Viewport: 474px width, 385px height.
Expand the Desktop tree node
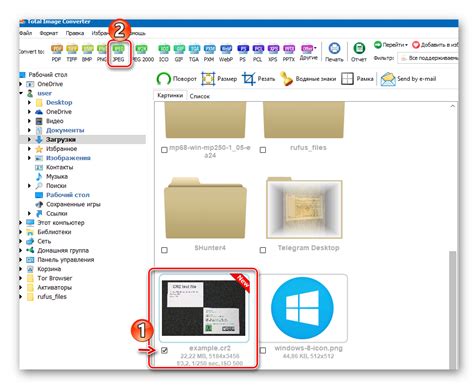29,102
